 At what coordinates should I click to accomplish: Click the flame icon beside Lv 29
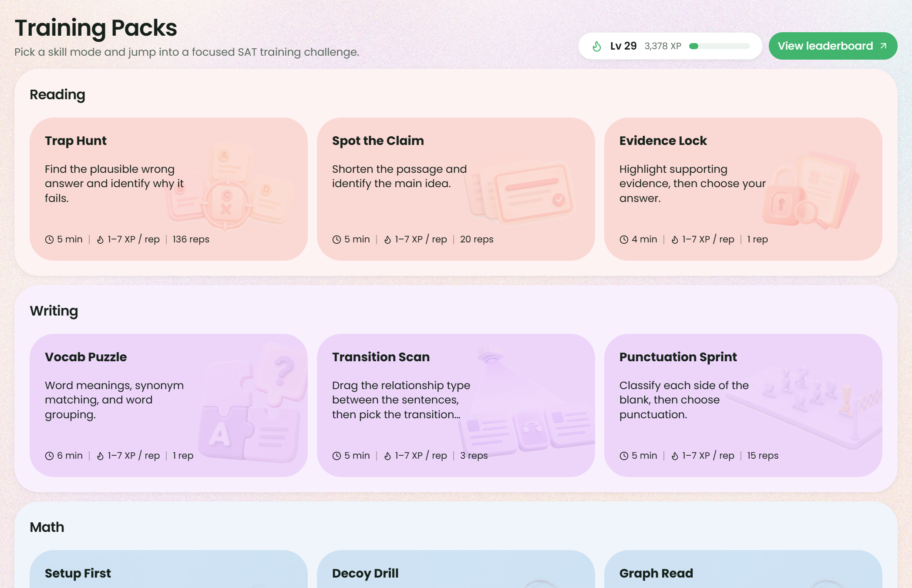click(x=597, y=46)
